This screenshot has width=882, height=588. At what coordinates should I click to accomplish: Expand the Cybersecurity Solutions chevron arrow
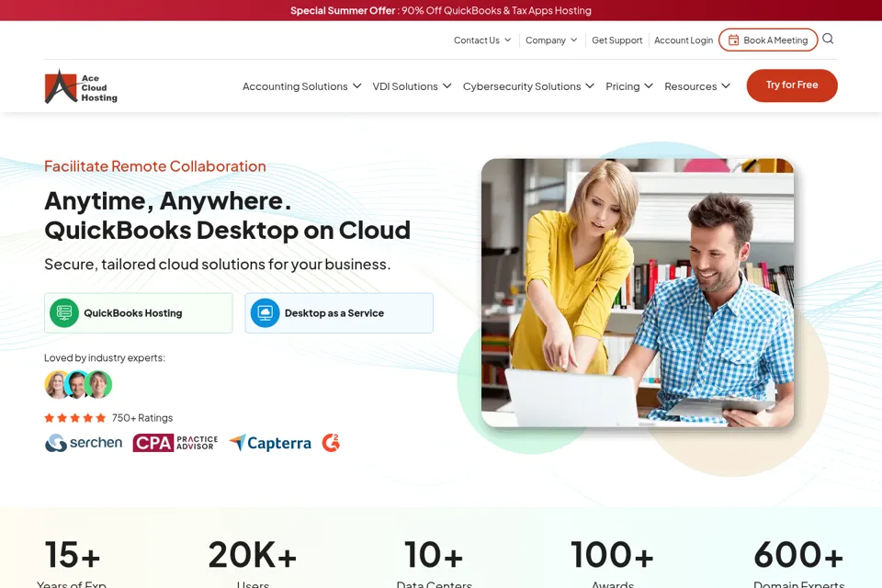click(x=590, y=86)
